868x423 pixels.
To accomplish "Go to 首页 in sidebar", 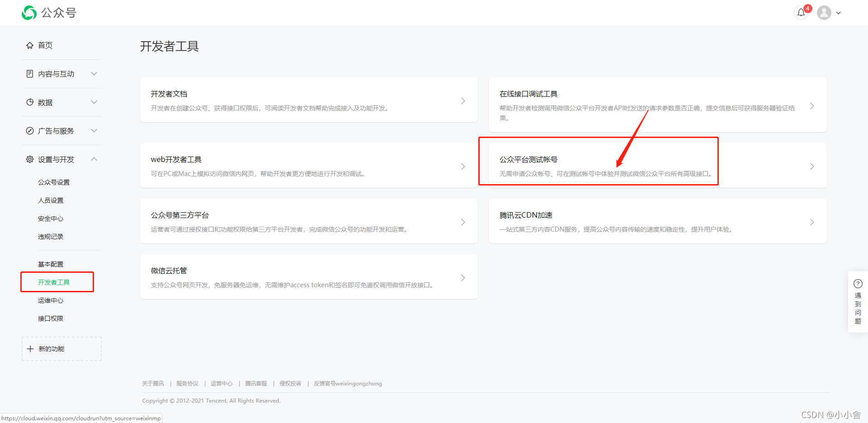I will [x=45, y=45].
